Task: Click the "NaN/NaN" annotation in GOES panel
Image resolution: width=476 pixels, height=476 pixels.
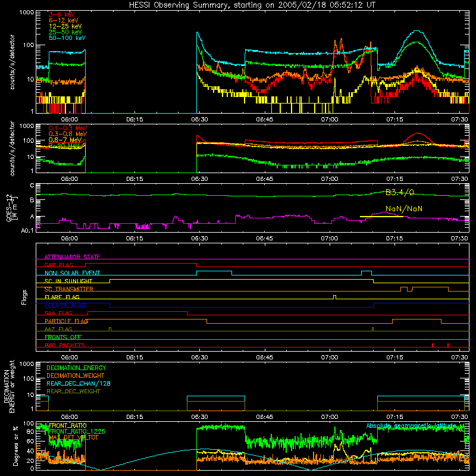Action: click(404, 209)
